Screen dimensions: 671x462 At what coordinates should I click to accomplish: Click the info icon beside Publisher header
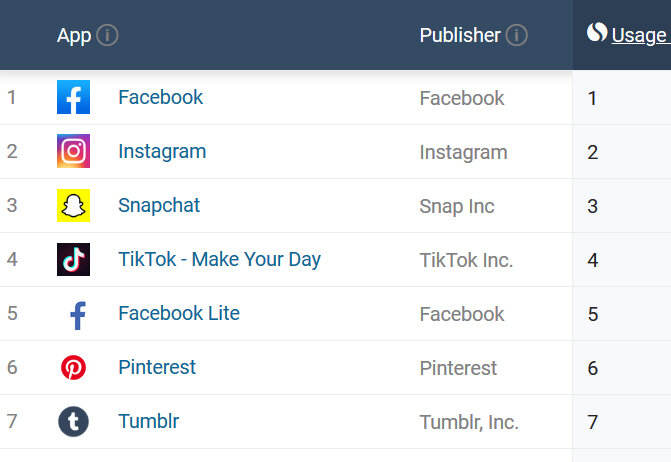[517, 35]
